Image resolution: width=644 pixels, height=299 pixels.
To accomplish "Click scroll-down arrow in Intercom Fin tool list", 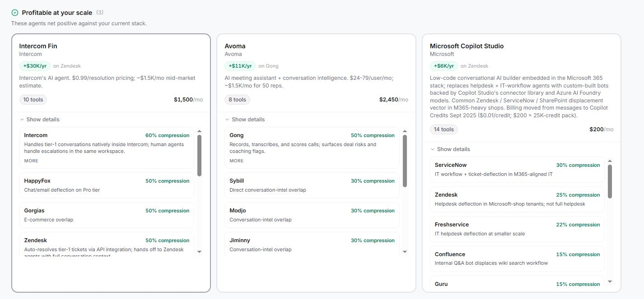I will pyautogui.click(x=200, y=252).
